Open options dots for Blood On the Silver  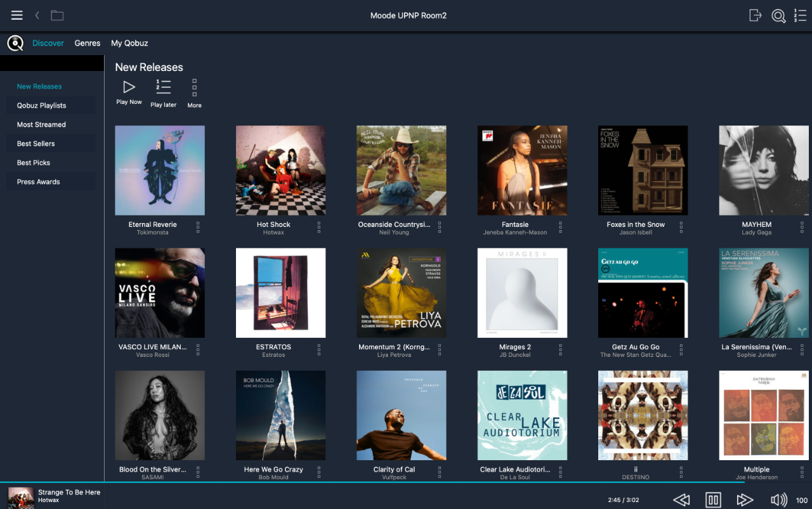point(198,472)
